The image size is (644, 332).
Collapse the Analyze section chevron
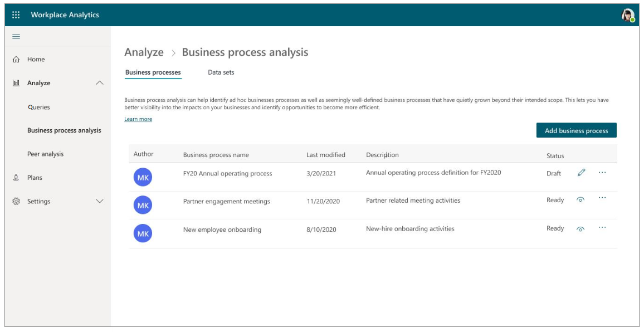coord(100,82)
